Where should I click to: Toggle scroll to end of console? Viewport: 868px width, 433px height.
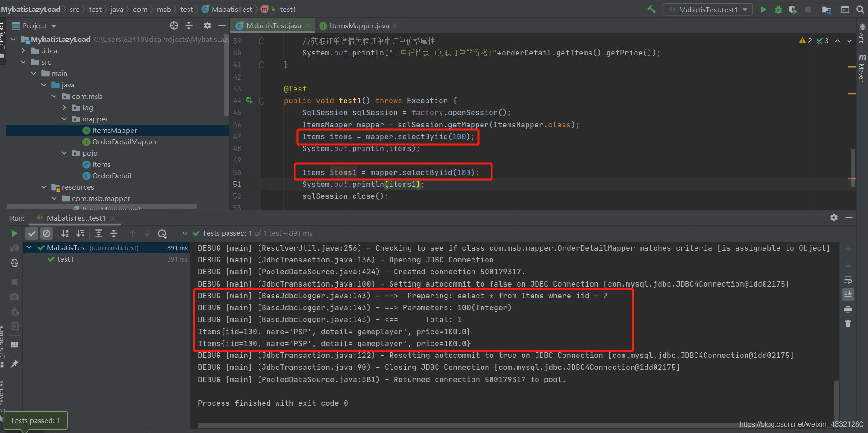848,294
